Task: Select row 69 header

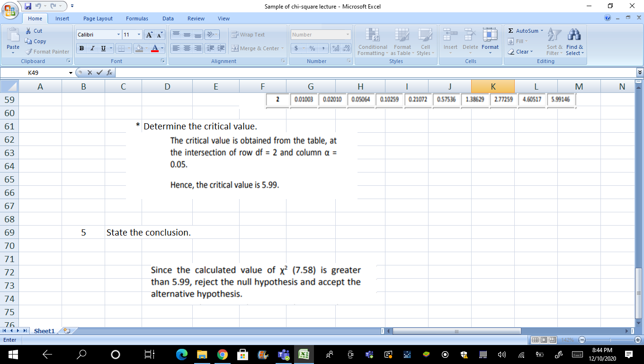Action: click(x=9, y=233)
